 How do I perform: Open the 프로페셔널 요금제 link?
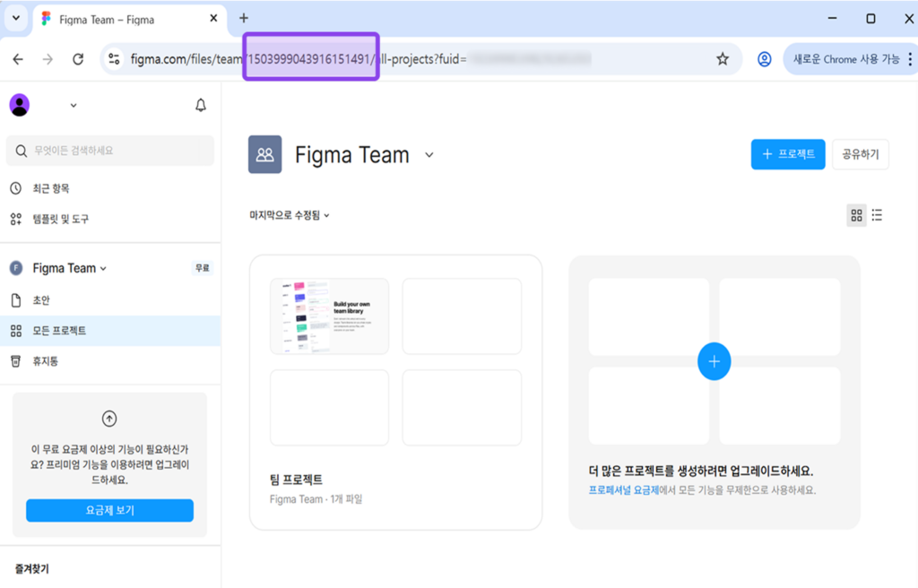(624, 489)
